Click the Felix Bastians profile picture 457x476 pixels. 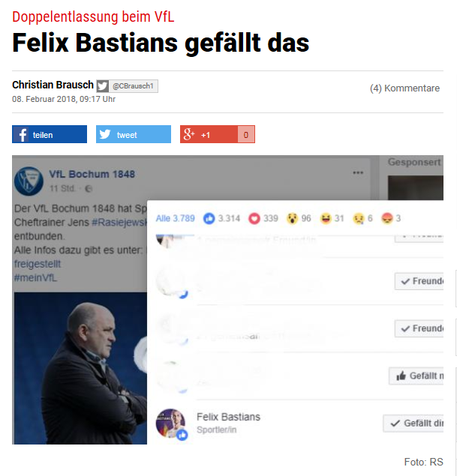(x=170, y=424)
